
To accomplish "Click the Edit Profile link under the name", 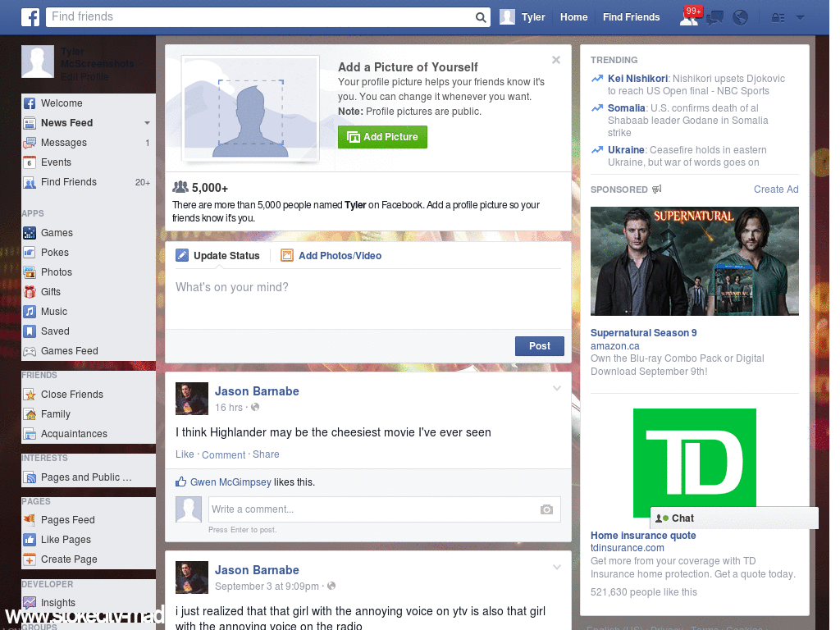I will pos(84,77).
